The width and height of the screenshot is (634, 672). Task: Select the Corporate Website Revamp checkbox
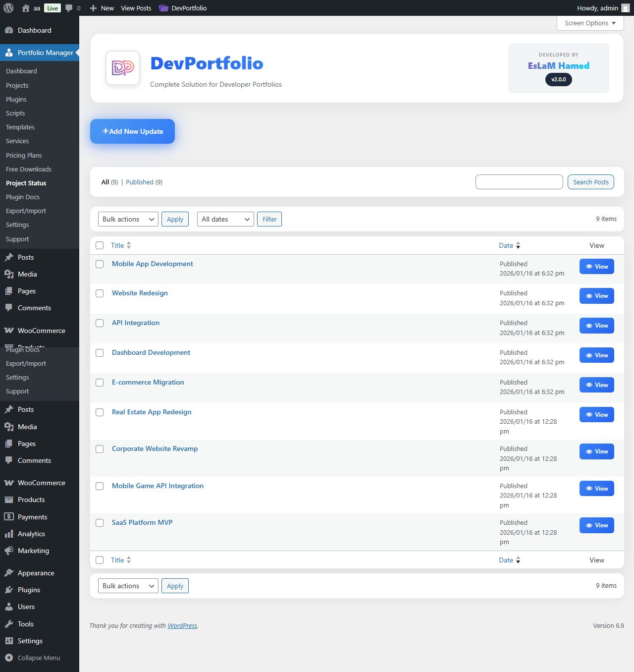click(x=100, y=449)
